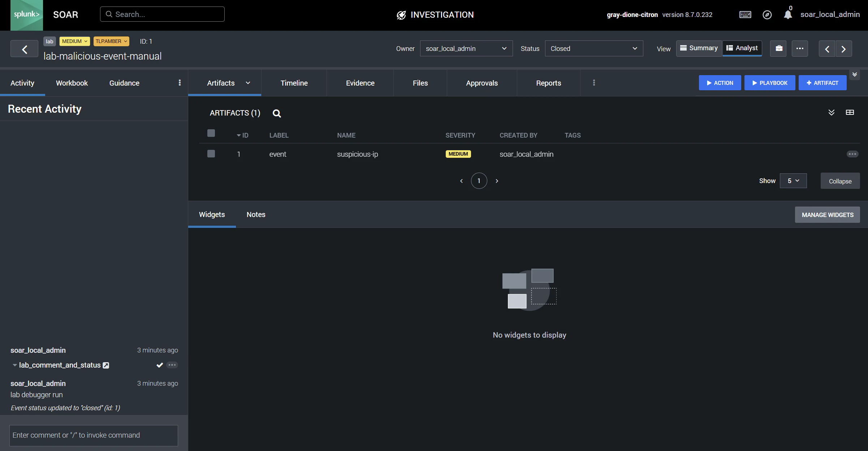This screenshot has height=451, width=868.
Task: Click the ACTION button
Action: coord(720,83)
